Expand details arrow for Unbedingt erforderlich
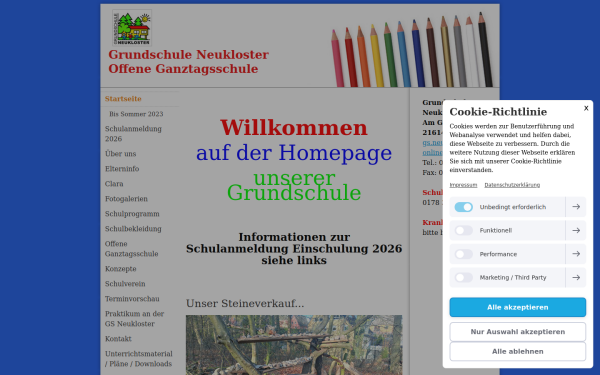This screenshot has width=600, height=375. click(576, 207)
